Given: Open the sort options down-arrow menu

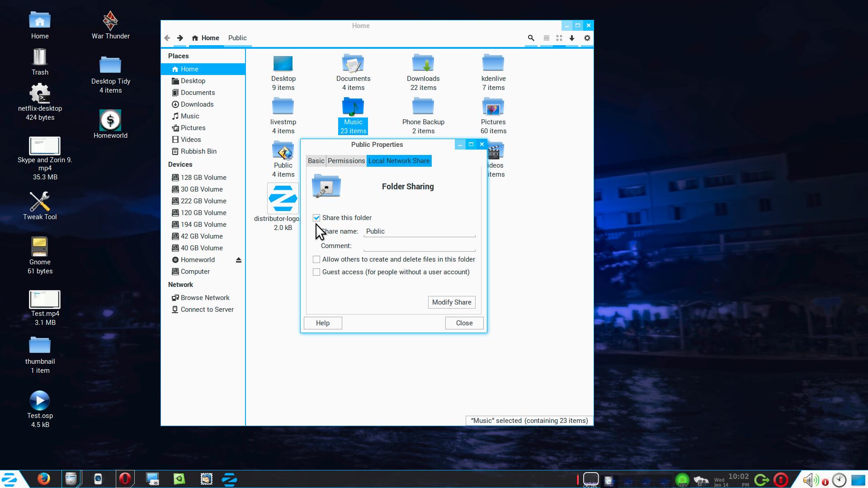Looking at the screenshot, I should (x=572, y=38).
